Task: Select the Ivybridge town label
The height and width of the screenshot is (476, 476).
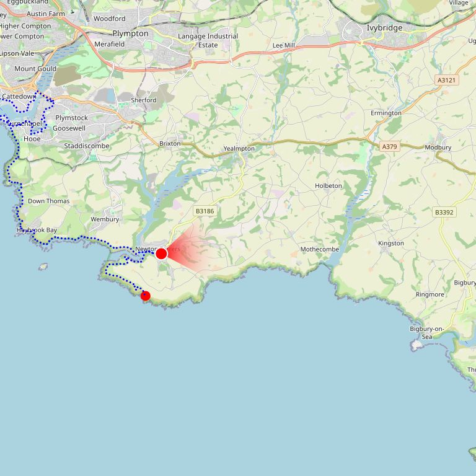Action: pos(385,28)
